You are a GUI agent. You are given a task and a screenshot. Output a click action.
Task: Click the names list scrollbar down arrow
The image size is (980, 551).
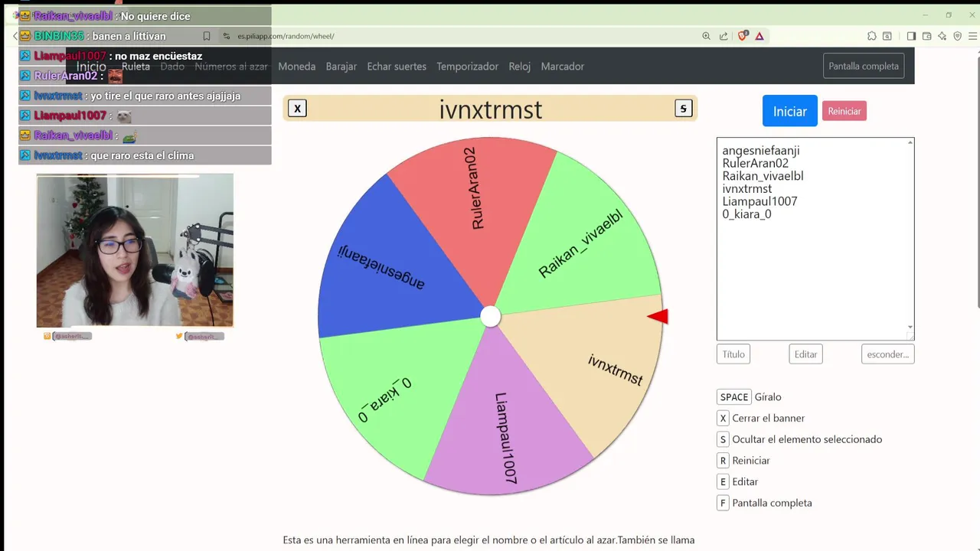910,327
